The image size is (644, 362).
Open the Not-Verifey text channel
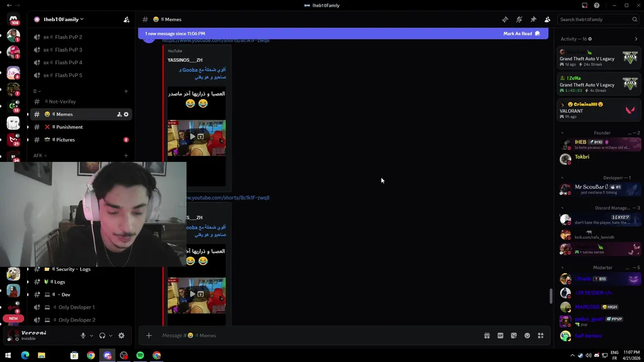pos(80,102)
